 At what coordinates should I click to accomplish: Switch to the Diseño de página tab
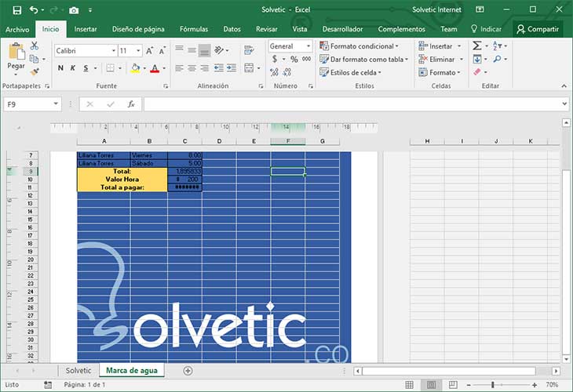[x=138, y=29]
